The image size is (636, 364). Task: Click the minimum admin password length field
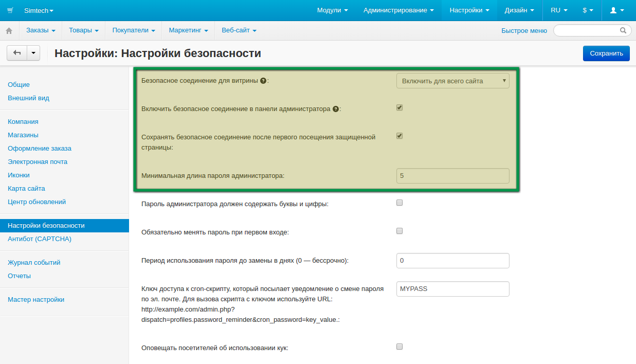(452, 175)
